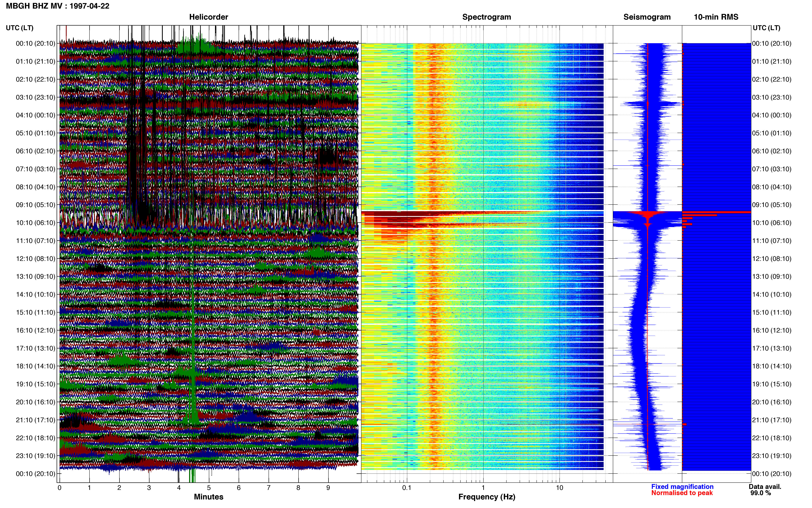Click helicorder minute tick '7'

click(x=269, y=488)
